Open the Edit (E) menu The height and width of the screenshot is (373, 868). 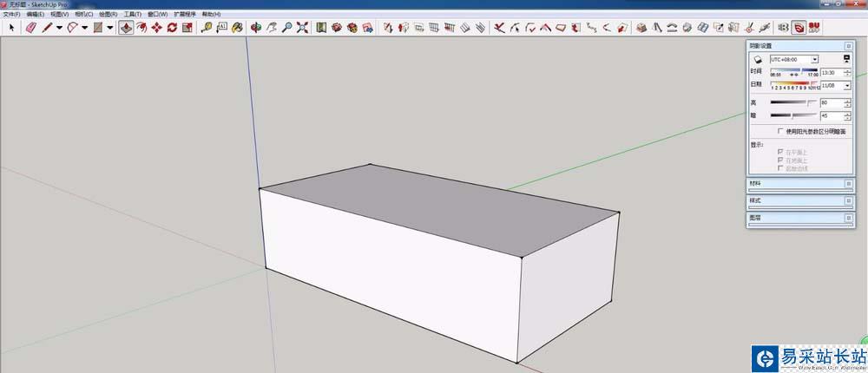point(36,14)
